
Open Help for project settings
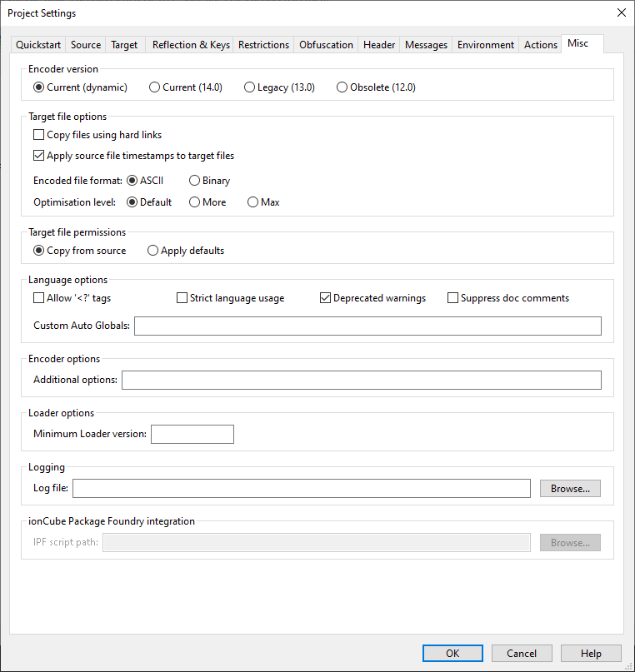coord(591,653)
